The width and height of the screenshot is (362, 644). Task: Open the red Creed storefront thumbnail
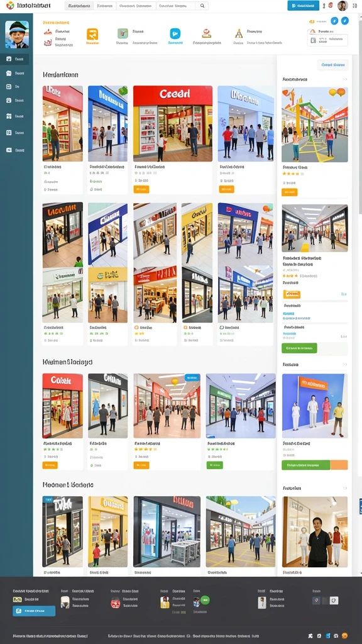point(173,124)
